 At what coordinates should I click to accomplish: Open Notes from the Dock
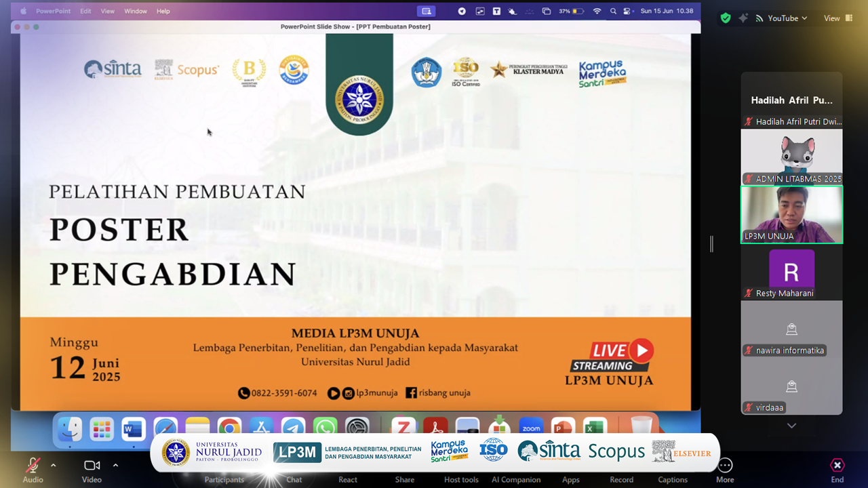tap(197, 427)
